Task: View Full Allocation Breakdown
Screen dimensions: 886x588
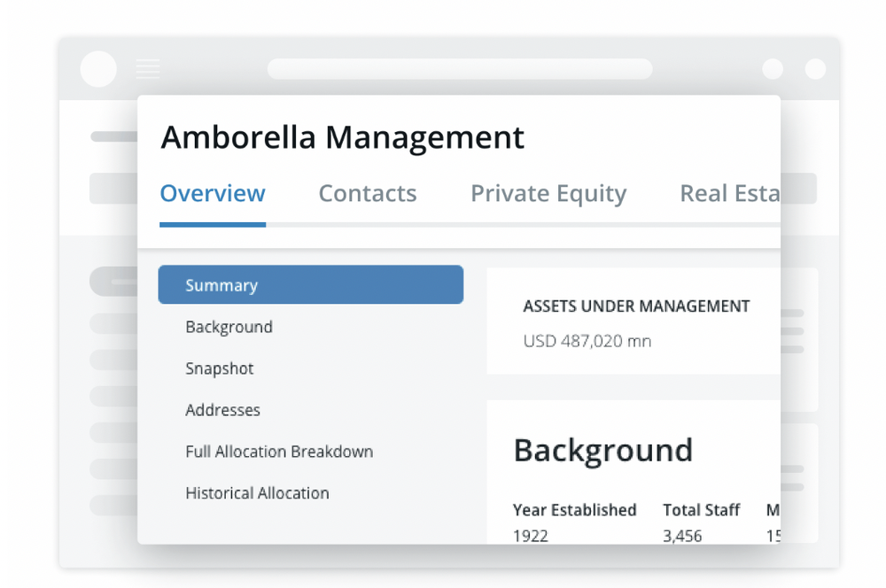Action: (x=279, y=452)
